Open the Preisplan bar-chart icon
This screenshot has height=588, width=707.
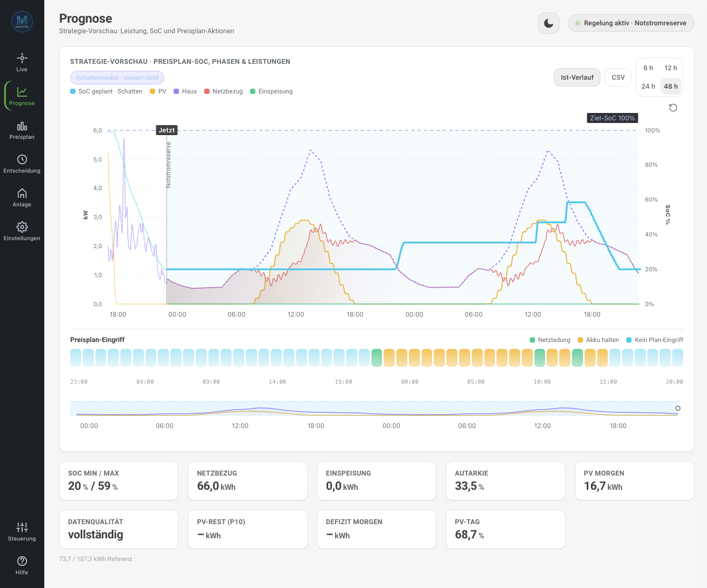[x=22, y=126]
